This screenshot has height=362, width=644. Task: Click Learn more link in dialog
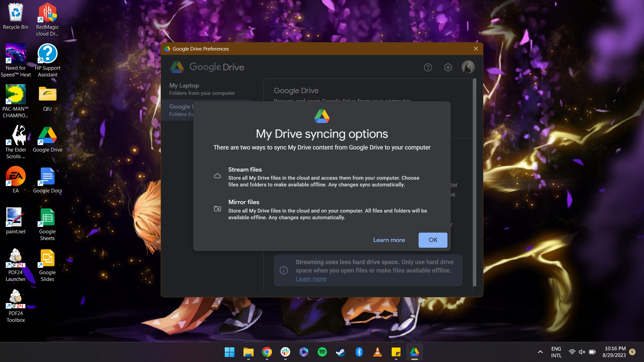(x=389, y=240)
